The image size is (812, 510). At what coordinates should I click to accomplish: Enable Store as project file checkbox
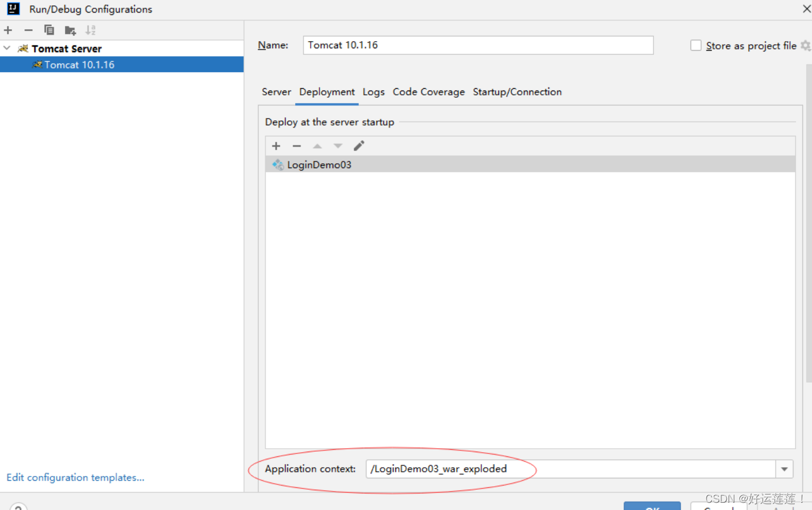(696, 45)
